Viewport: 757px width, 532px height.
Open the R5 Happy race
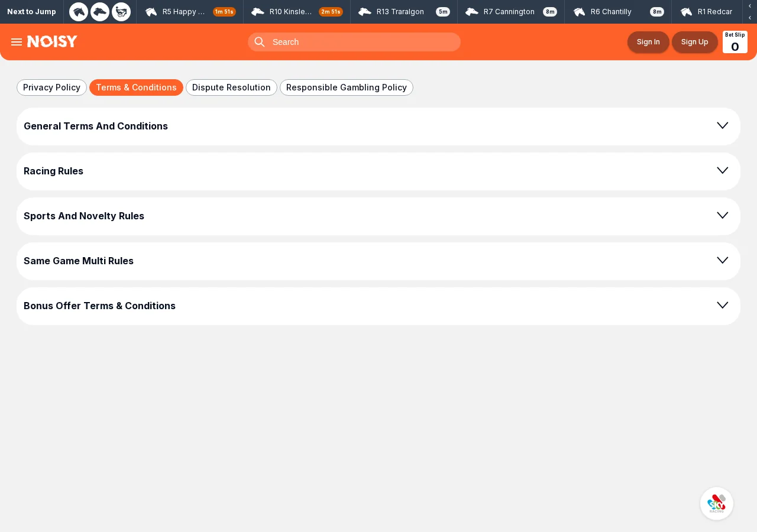[x=190, y=12]
